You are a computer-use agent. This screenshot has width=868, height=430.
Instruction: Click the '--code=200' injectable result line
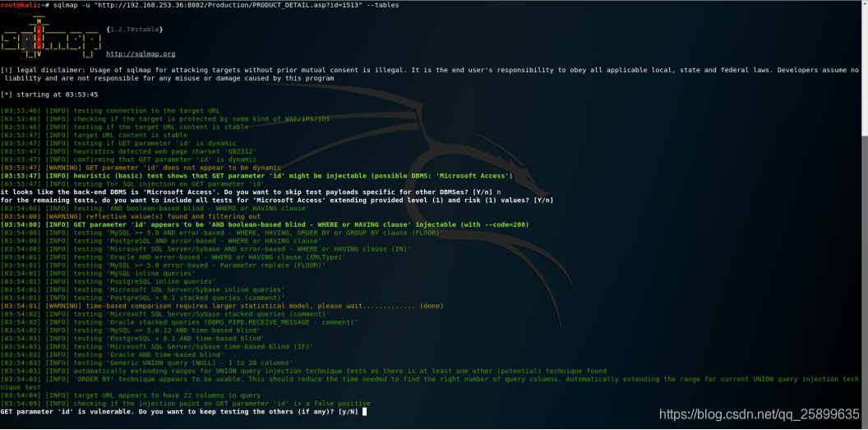[265, 224]
